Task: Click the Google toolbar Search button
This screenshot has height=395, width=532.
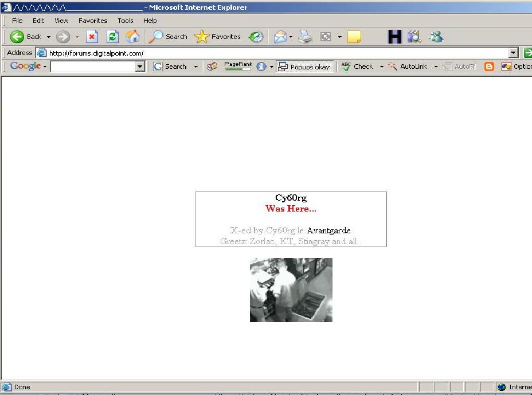Action: (x=170, y=67)
